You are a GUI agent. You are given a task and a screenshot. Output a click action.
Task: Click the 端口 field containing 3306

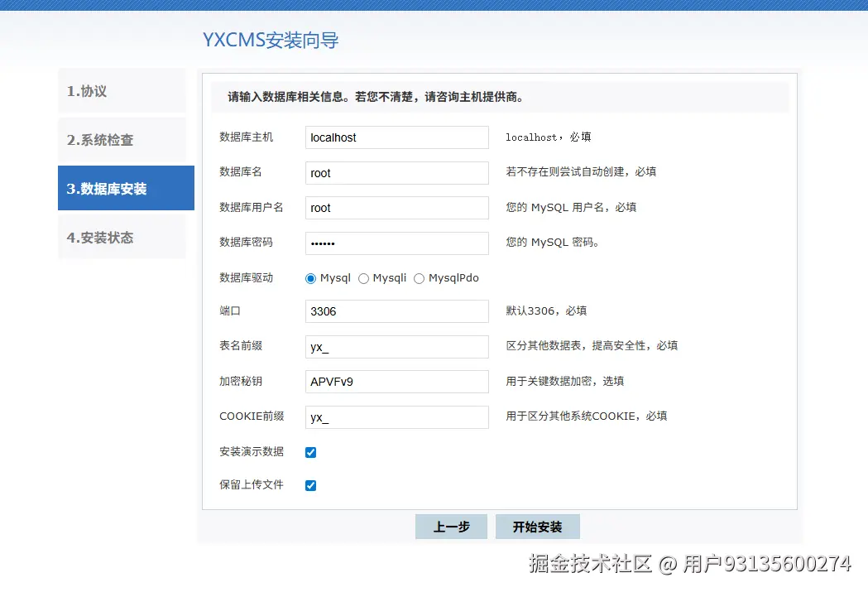[397, 311]
